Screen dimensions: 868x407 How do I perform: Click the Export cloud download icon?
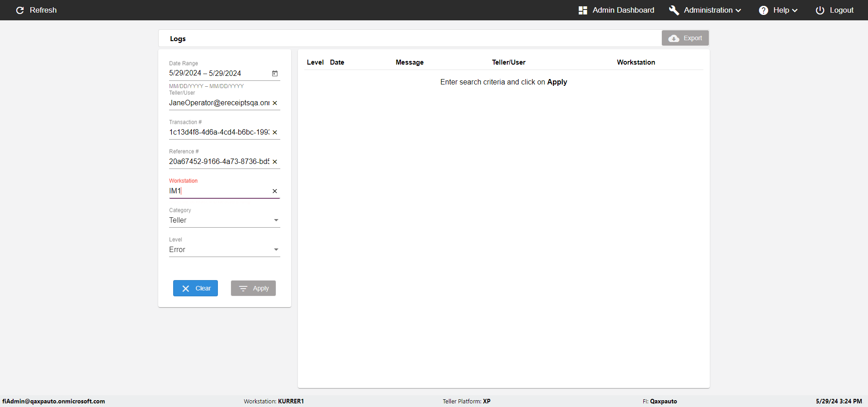[674, 38]
